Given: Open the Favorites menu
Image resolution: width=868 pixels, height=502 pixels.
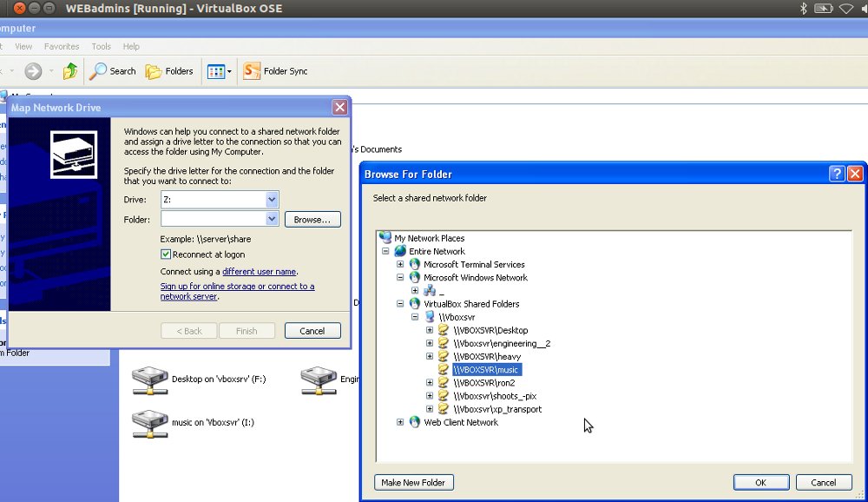Looking at the screenshot, I should point(62,47).
